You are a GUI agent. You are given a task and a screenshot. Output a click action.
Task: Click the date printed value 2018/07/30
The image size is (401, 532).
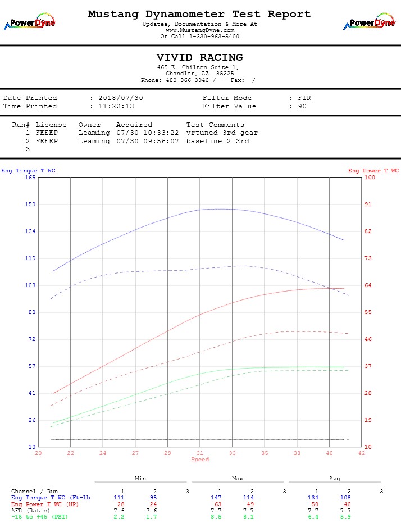[121, 98]
